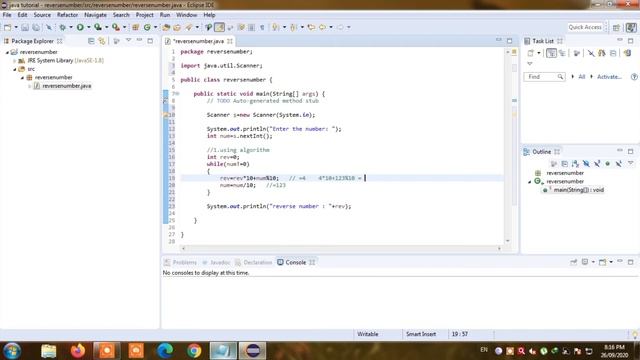Toggle Block Selection Mode
The image size is (640, 360).
click(251, 27)
